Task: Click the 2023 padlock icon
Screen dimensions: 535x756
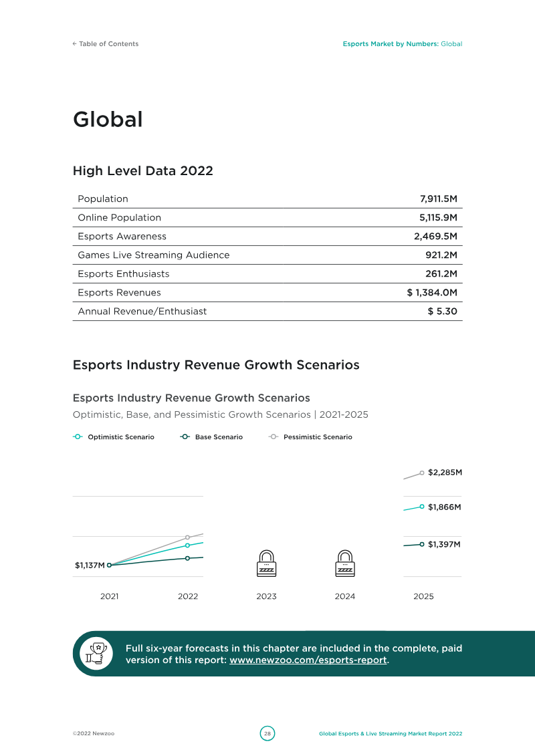Action: click(266, 563)
